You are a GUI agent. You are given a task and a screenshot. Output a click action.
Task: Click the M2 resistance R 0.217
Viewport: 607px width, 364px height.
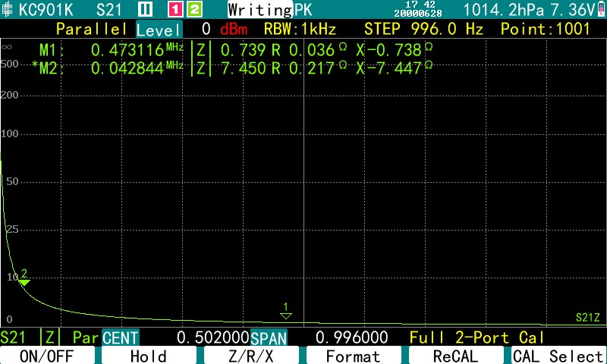(309, 68)
